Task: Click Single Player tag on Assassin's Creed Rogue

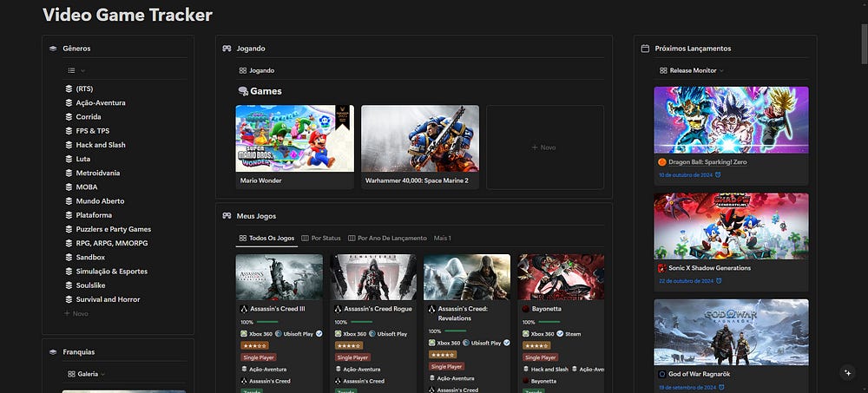Action: coord(352,357)
